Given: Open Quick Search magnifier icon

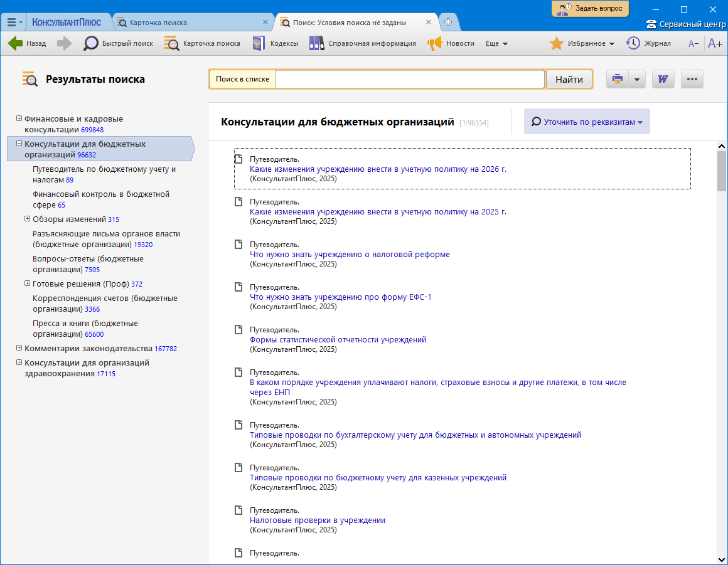Looking at the screenshot, I should coord(91,43).
